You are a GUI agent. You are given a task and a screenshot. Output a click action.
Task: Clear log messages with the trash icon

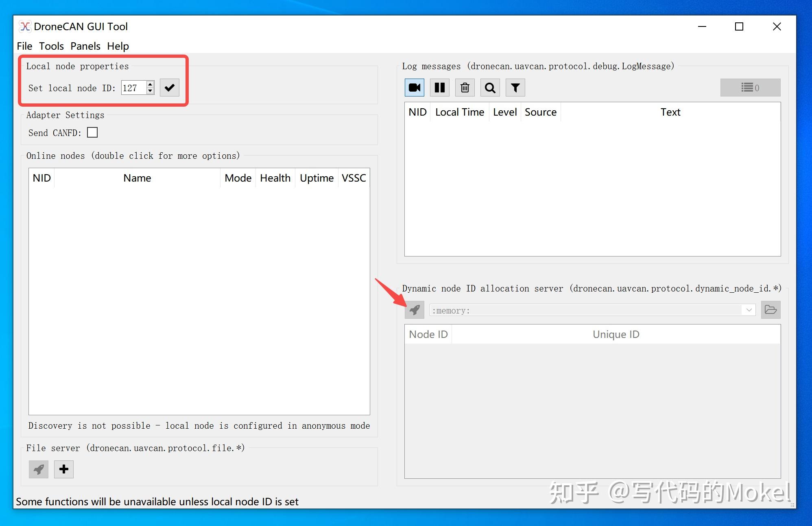(x=465, y=87)
